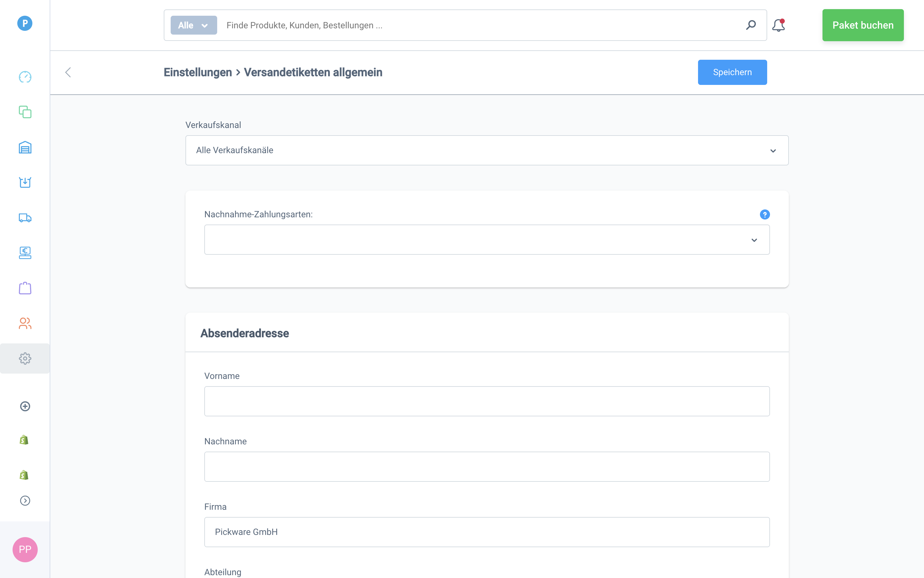Click the back arrow chevron
The width and height of the screenshot is (924, 578).
pyautogui.click(x=68, y=72)
